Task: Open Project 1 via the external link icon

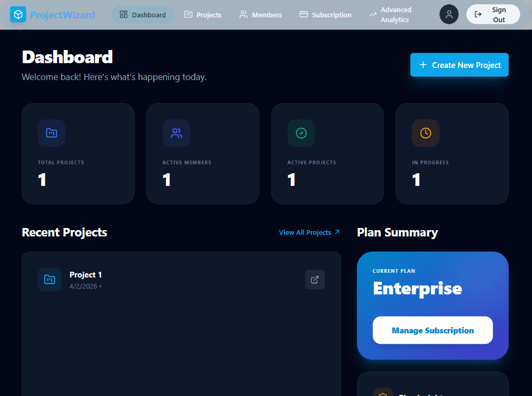Action: pos(315,280)
